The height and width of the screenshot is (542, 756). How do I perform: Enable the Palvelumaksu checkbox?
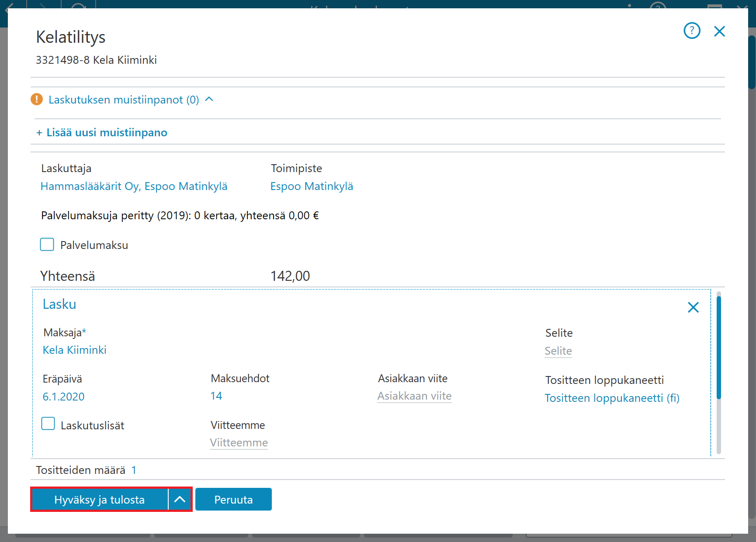pyautogui.click(x=47, y=245)
